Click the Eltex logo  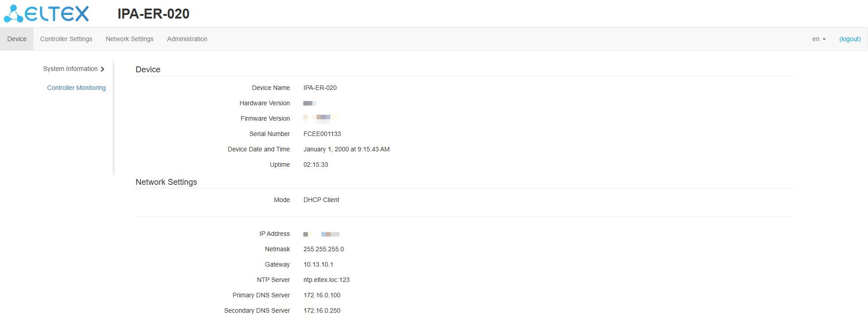coord(47,14)
